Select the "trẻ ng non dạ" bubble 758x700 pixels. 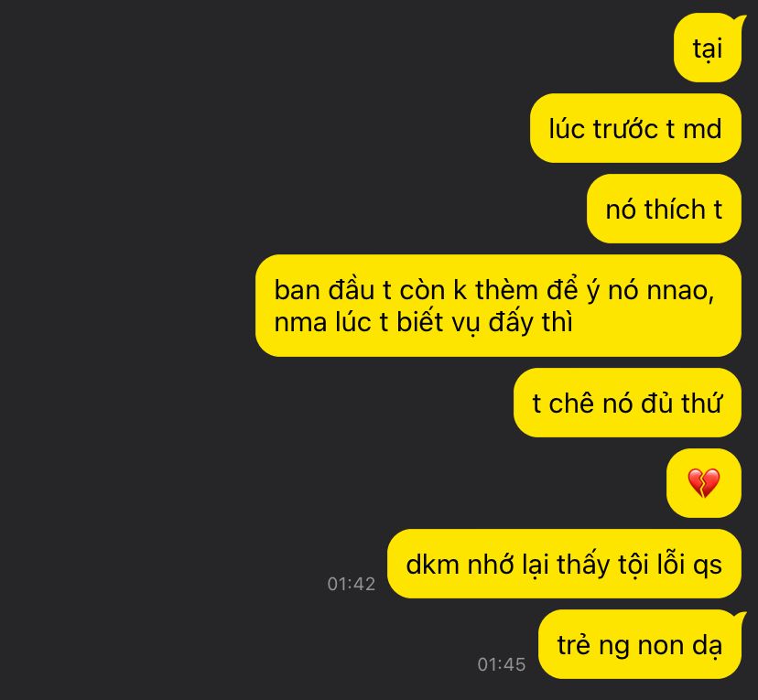640,644
